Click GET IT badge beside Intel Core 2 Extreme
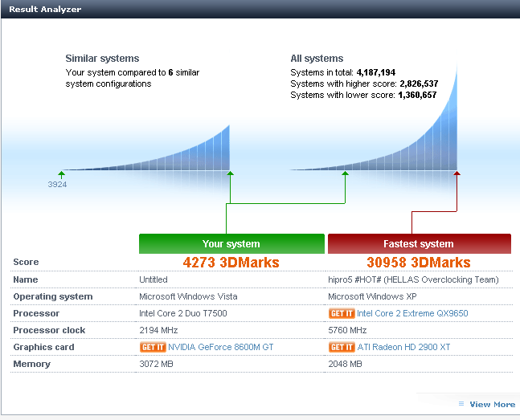 pos(342,313)
